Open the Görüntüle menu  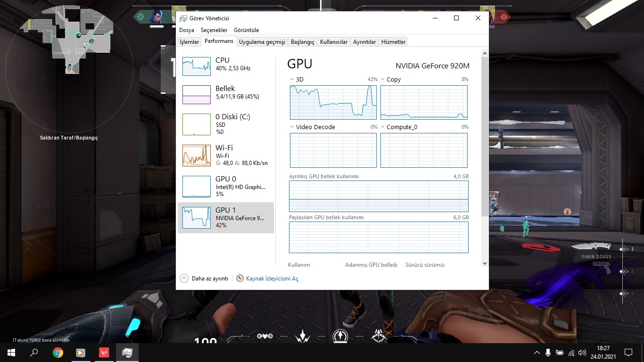pyautogui.click(x=246, y=30)
